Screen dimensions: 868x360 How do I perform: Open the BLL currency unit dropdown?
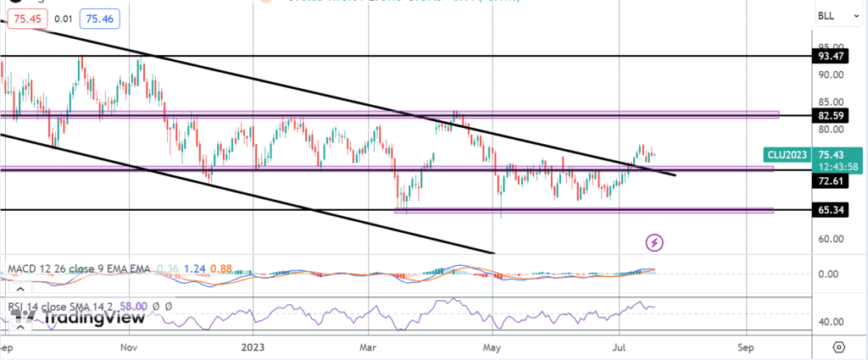pyautogui.click(x=826, y=15)
